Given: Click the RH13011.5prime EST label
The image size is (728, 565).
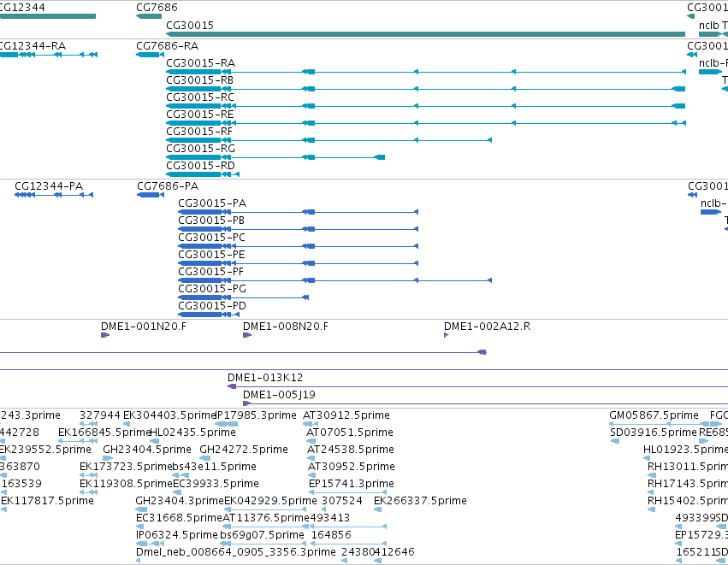Looking at the screenshot, I should tap(688, 467).
